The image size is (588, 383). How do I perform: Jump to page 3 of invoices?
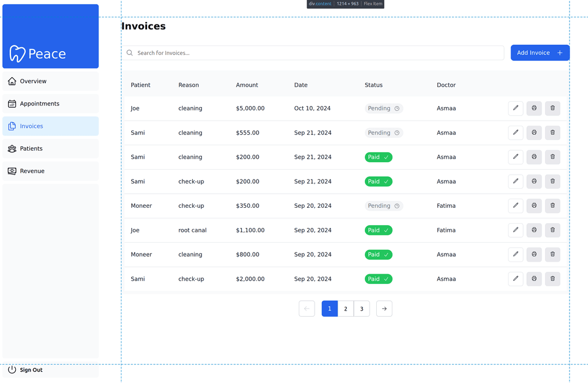click(362, 309)
